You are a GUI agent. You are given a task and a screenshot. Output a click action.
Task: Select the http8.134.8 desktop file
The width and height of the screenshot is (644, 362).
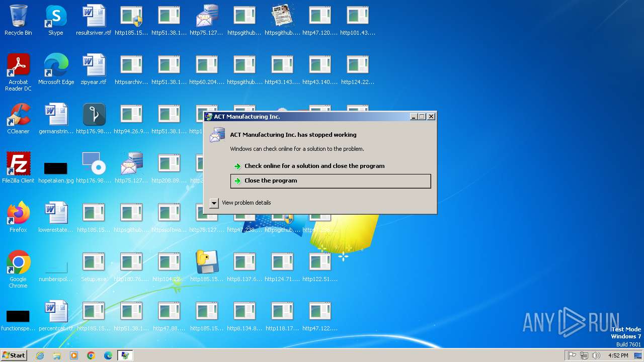245,316
